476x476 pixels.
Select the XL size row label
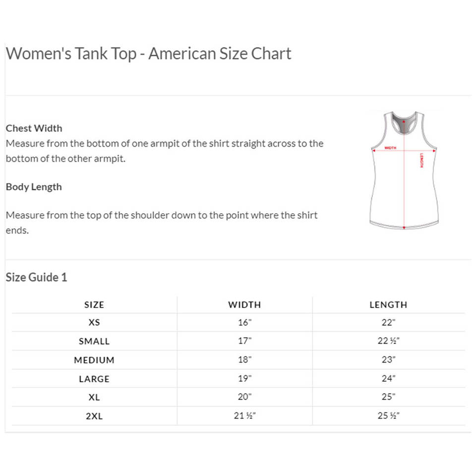[x=94, y=397]
